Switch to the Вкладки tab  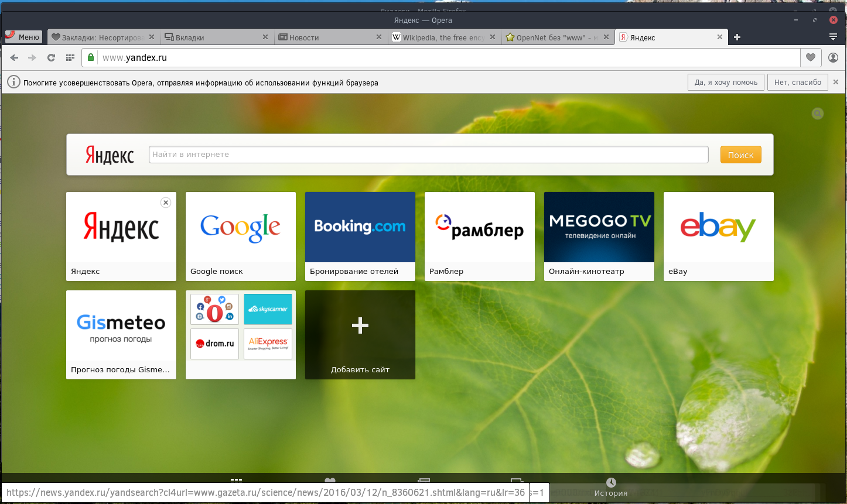216,37
